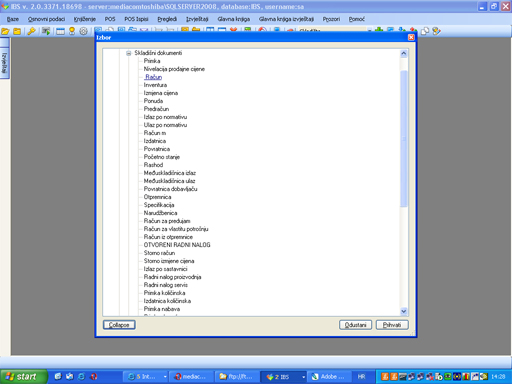This screenshot has width=512, height=384.
Task: Collapse the Skladišni dokumenti tree node
Action: (129, 53)
